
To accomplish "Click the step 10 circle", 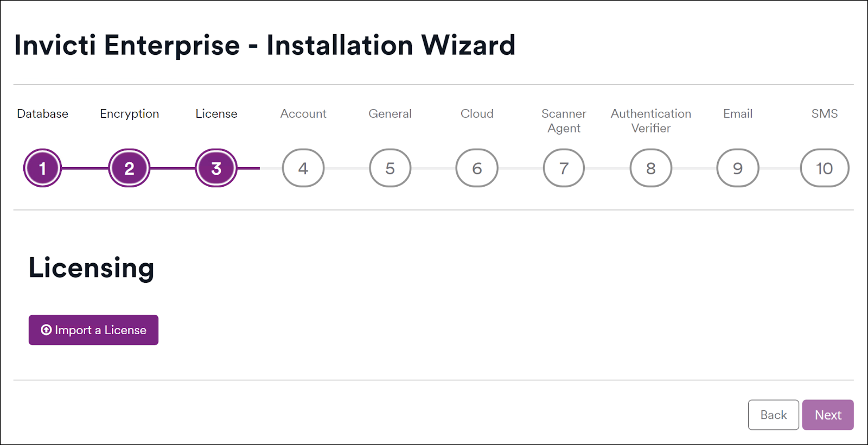I will (x=824, y=168).
